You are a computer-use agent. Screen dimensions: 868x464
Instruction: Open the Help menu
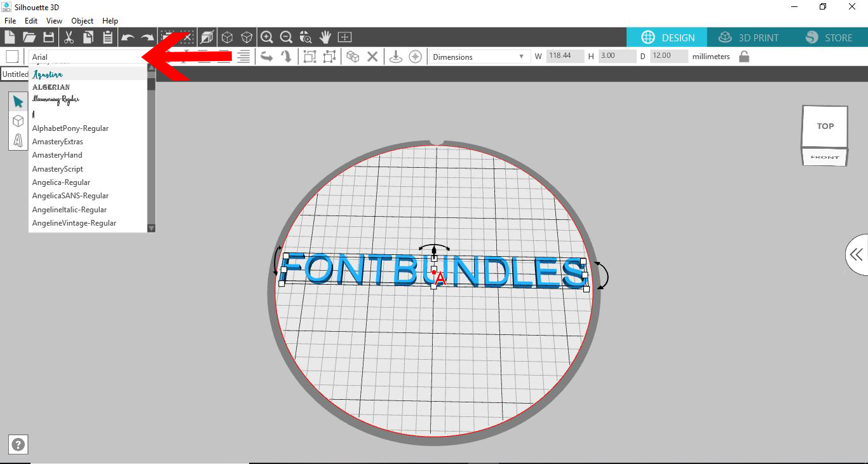[111, 21]
